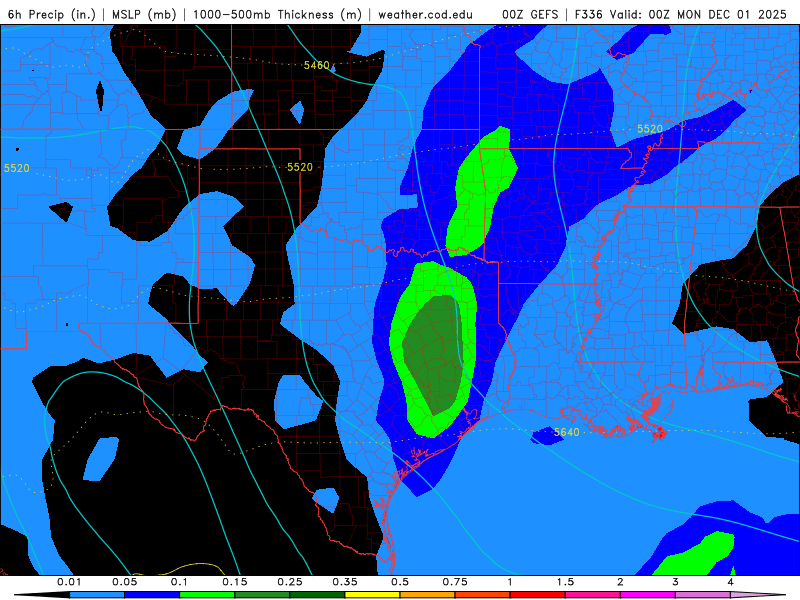This screenshot has height=600, width=800.
Task: Click the '5520' label in the map's center-left
Action: (299, 167)
